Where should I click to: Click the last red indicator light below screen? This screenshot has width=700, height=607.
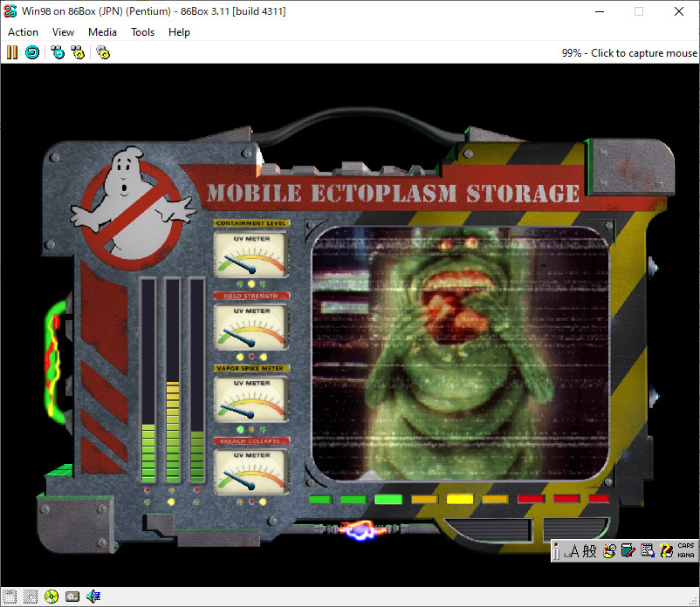click(x=599, y=498)
